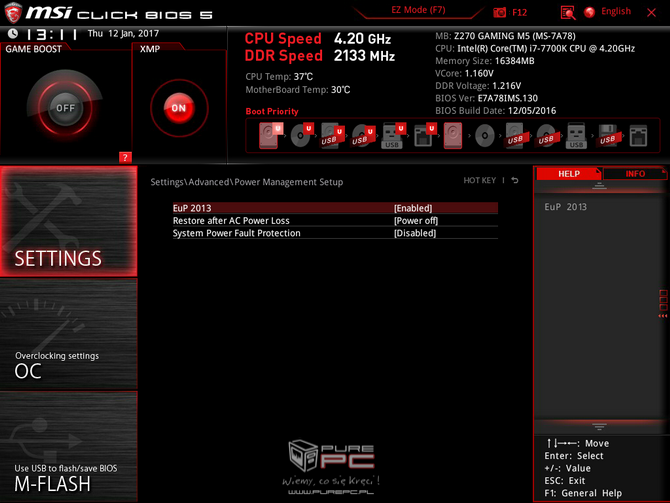Screen dimensions: 670x503
Task: Click the DDR Voltage 1.216V reading
Action: 478,85
